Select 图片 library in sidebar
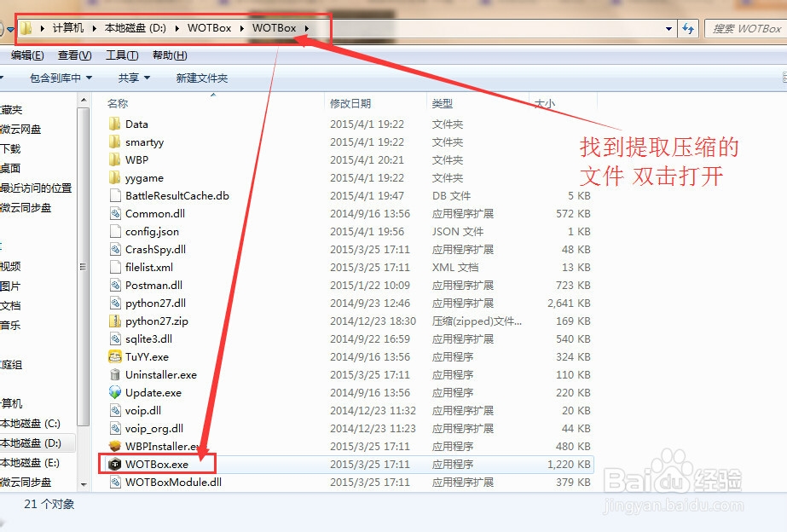The height and width of the screenshot is (532, 787). coord(10,286)
